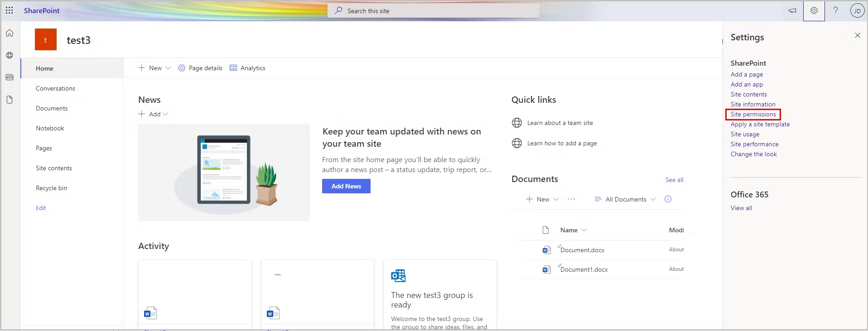Screen dimensions: 868x331
Task: Click the Search this site field
Action: click(x=434, y=10)
